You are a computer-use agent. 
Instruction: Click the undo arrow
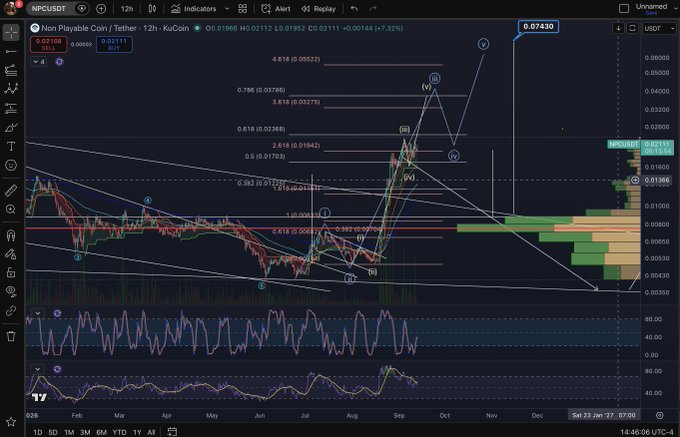[354, 9]
